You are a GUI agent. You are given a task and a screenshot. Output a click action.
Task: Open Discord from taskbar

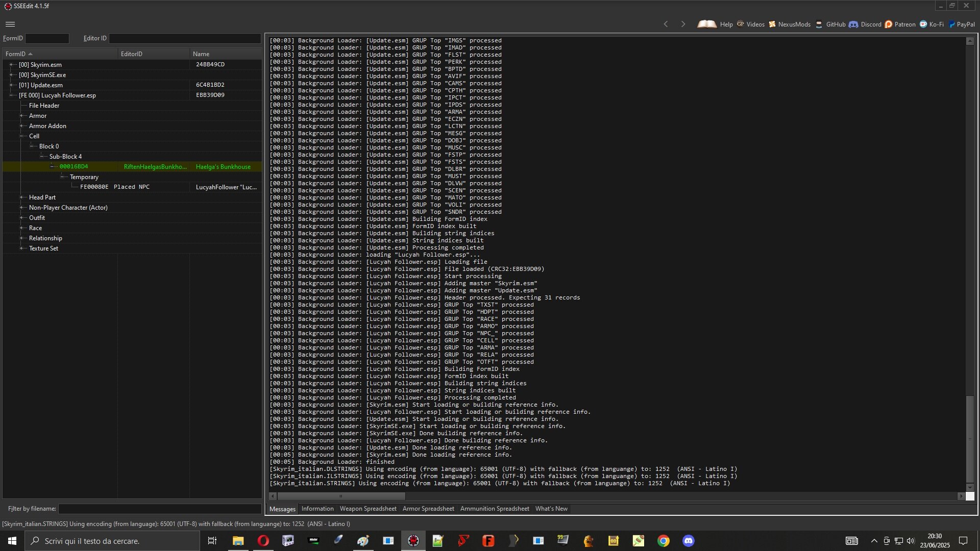click(688, 541)
